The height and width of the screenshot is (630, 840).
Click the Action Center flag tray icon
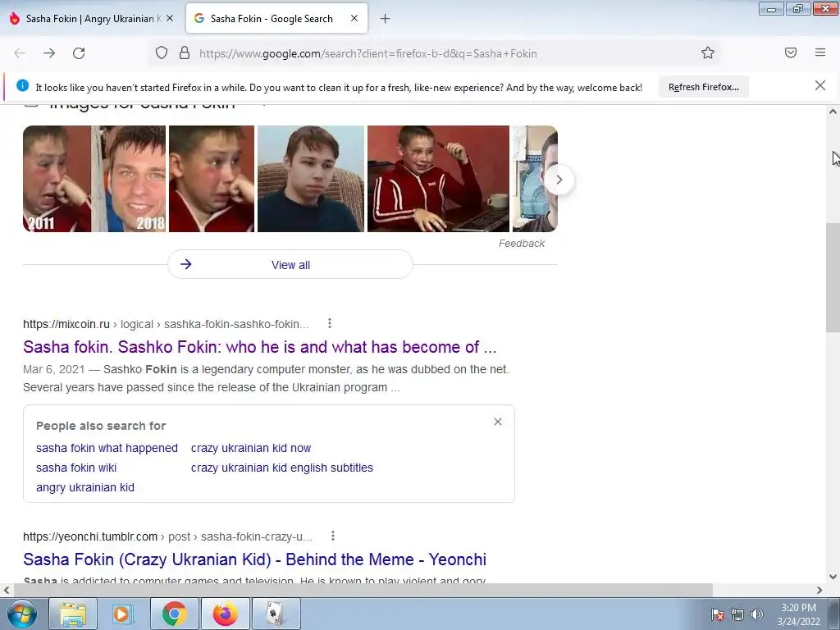click(718, 614)
